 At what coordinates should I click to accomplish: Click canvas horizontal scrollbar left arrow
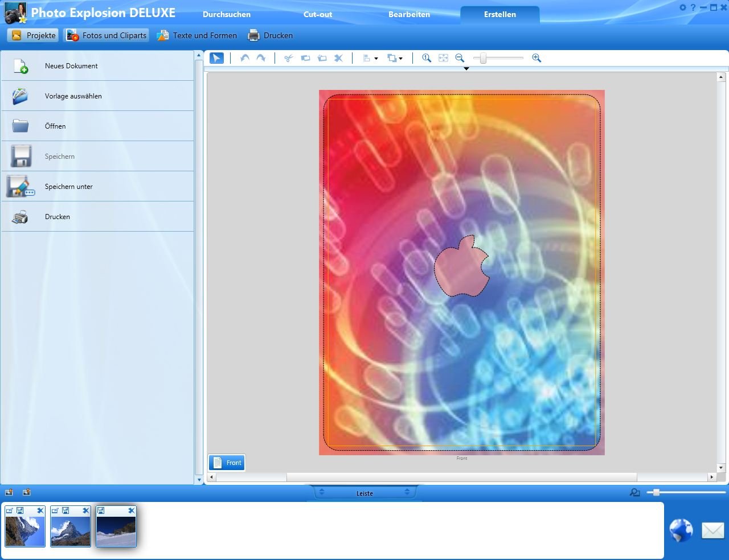pyautogui.click(x=212, y=477)
